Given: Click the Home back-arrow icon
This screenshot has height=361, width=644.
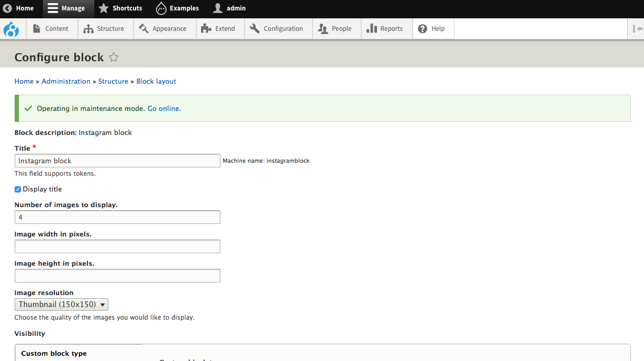Looking at the screenshot, I should tap(7, 8).
